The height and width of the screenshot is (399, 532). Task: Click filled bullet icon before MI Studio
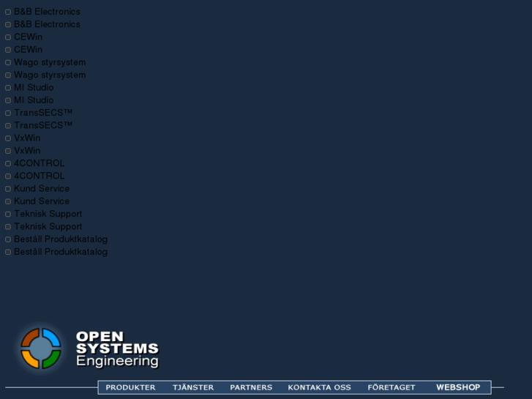(x=8, y=100)
